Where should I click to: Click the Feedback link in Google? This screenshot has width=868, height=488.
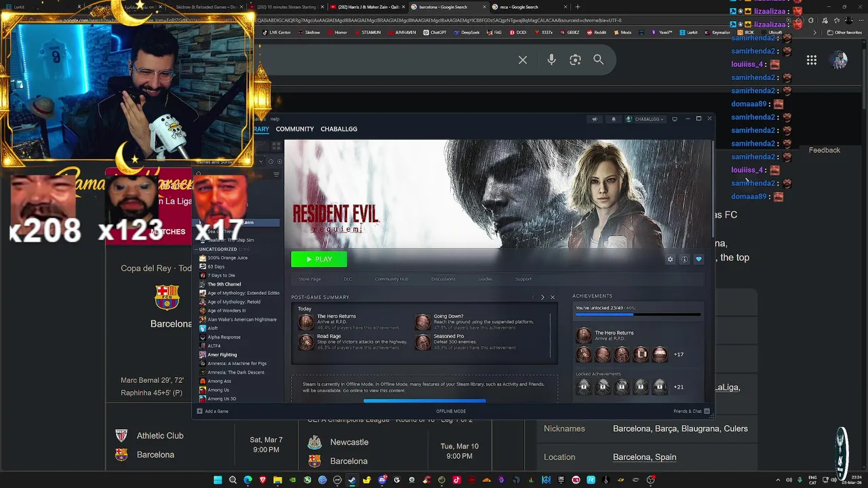pyautogui.click(x=824, y=150)
